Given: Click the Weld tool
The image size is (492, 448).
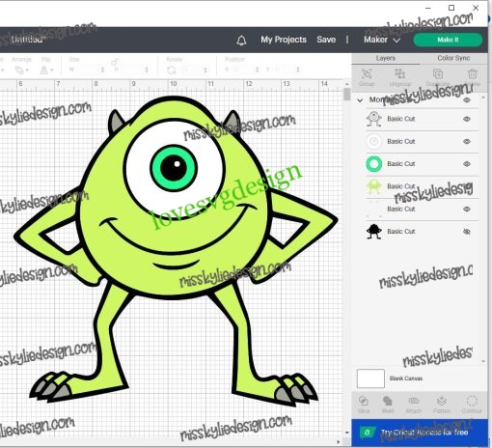Looking at the screenshot, I should tap(388, 405).
